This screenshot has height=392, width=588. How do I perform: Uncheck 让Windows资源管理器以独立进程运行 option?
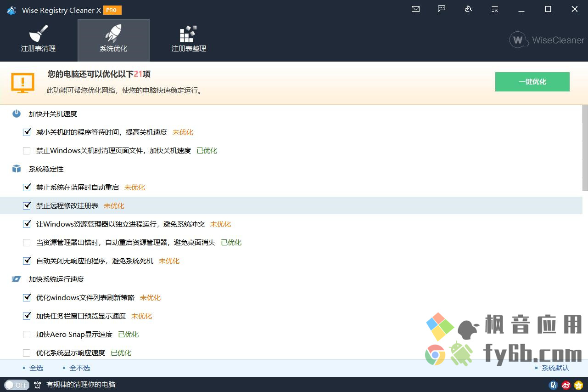point(27,224)
